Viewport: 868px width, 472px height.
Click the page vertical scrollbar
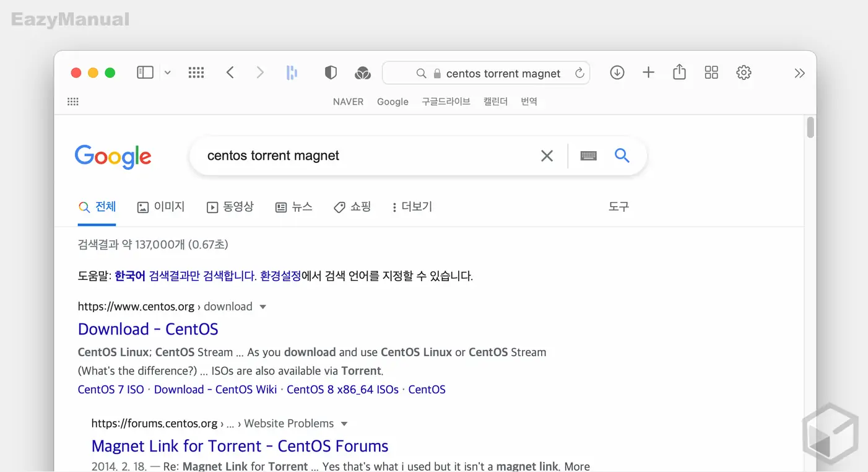pos(810,128)
